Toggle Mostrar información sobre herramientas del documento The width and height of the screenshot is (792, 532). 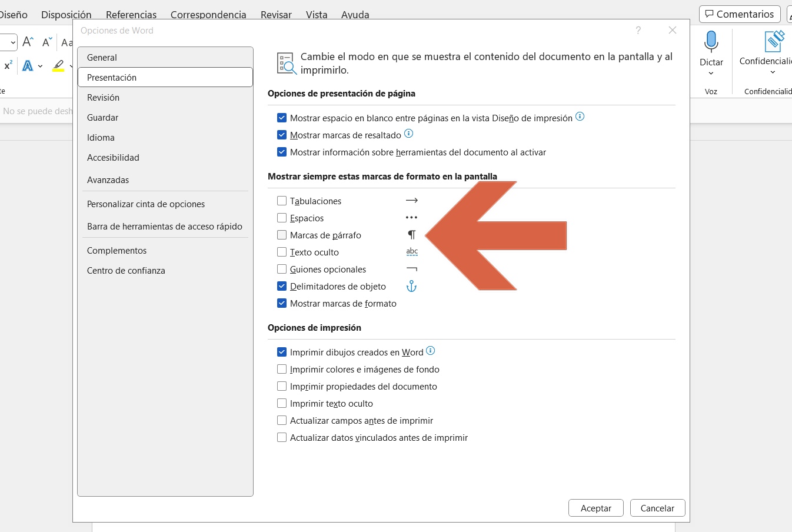click(282, 152)
